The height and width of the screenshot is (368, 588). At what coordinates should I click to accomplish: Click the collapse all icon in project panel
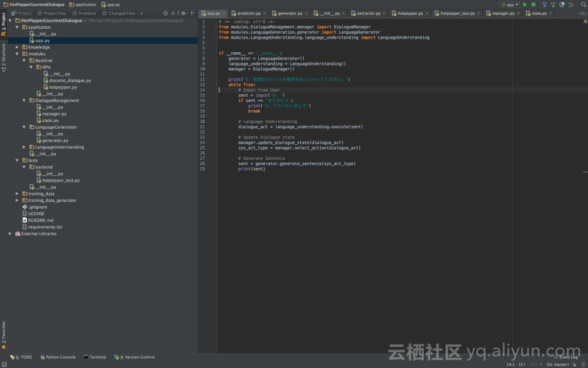point(173,13)
